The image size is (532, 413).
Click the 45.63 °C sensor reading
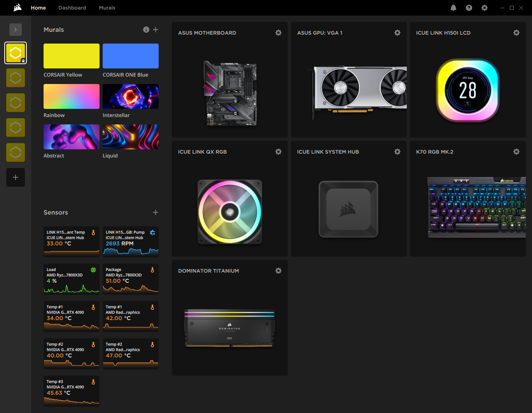point(59,393)
